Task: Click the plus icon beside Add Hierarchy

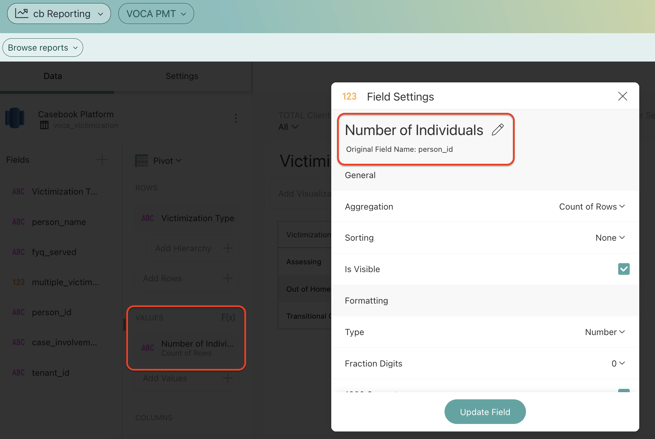Action: point(228,248)
